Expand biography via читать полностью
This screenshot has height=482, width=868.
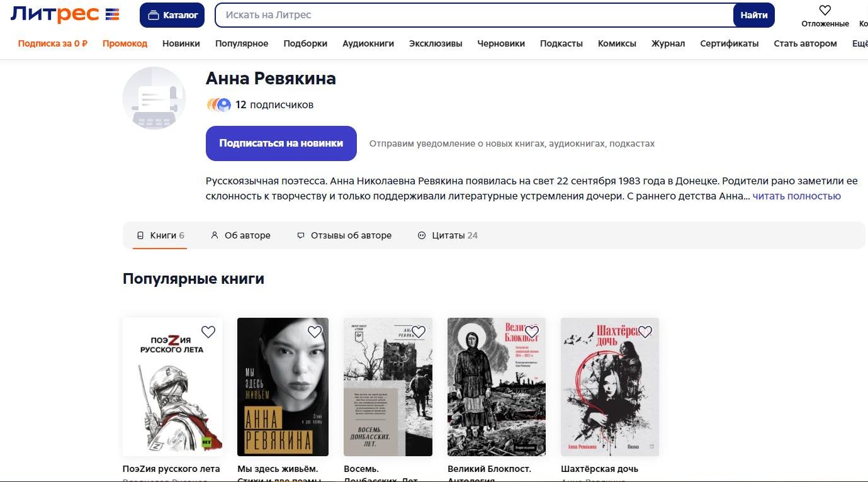(796, 196)
